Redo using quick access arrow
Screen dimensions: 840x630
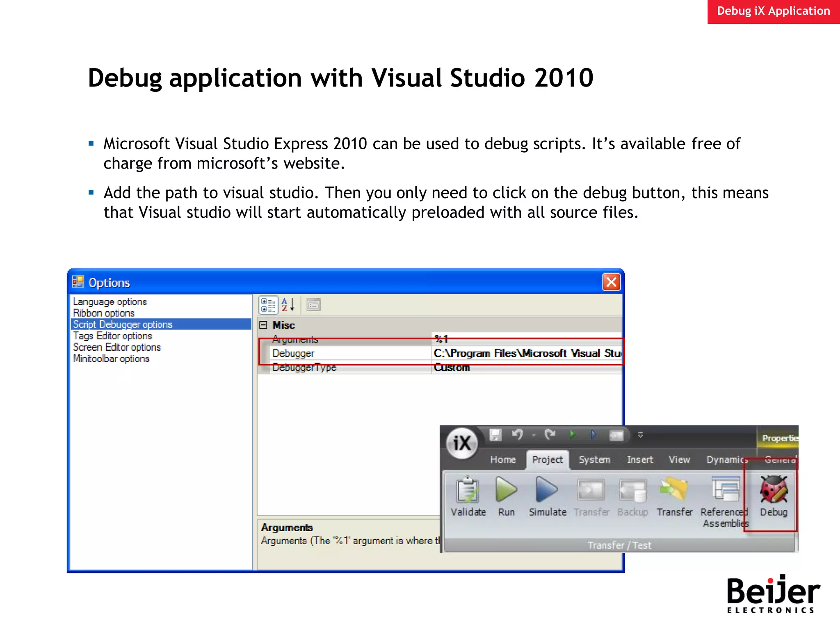pos(550,435)
